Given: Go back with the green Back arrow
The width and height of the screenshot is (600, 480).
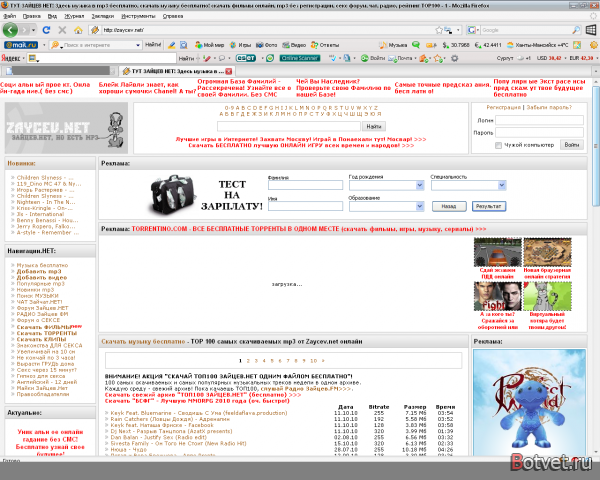Looking at the screenshot, I should [x=10, y=30].
